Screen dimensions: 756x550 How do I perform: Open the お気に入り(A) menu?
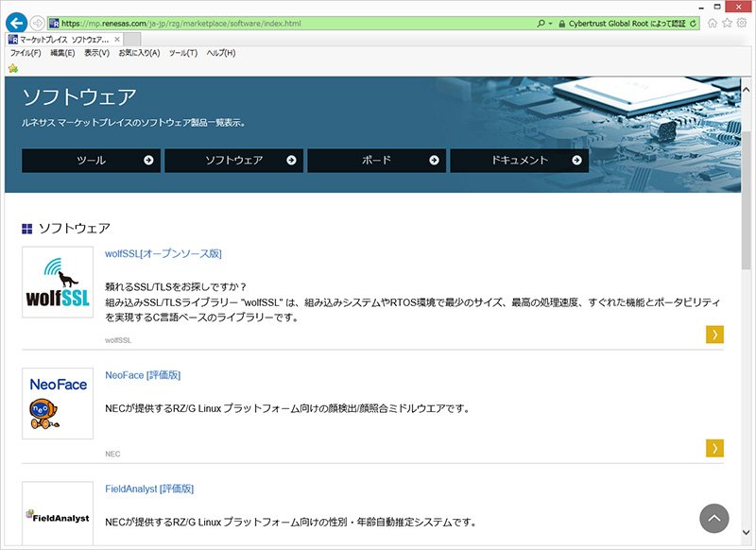point(139,53)
